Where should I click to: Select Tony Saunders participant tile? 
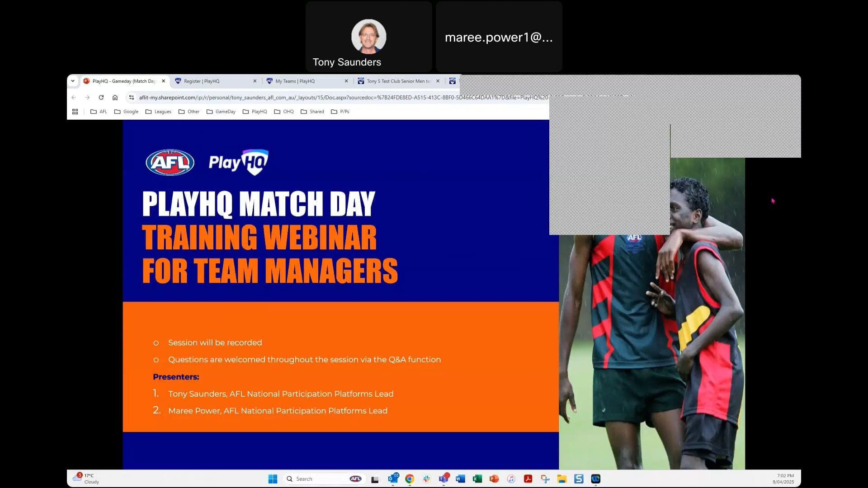pyautogui.click(x=368, y=37)
